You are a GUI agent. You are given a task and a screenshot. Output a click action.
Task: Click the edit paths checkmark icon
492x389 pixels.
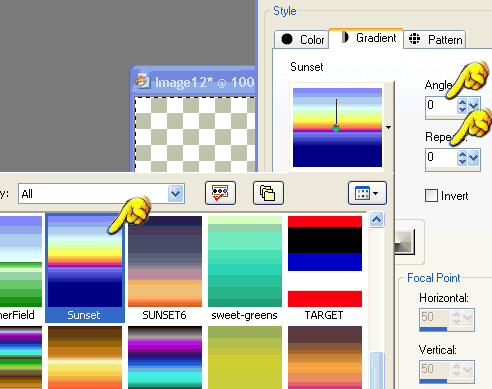pos(220,193)
